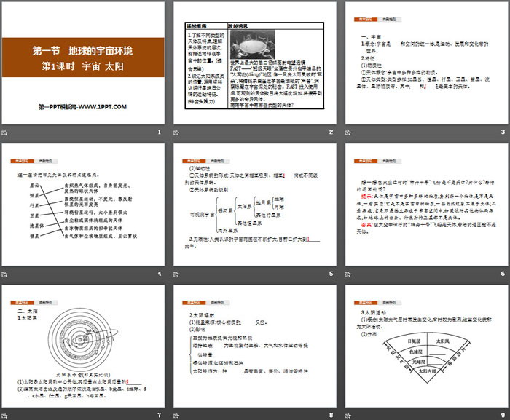510x420 pixels.
Task: Click the '3.太阳活动' heading on slide 9
Action: pos(373,313)
